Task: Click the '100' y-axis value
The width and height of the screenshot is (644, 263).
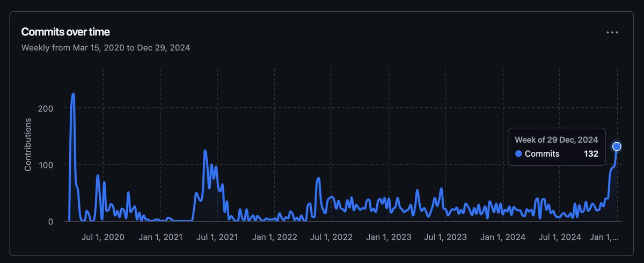Action: (46, 164)
